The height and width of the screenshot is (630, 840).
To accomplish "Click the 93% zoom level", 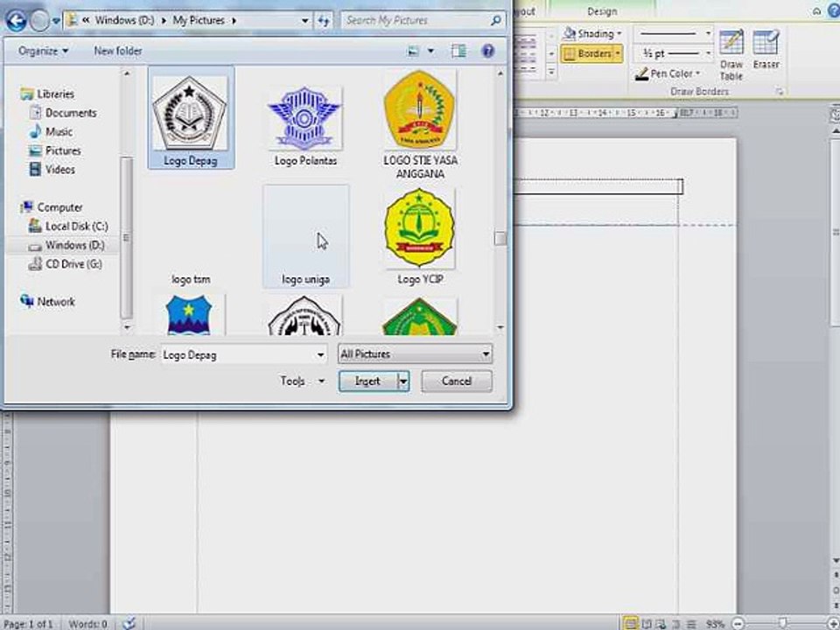I will [x=715, y=624].
